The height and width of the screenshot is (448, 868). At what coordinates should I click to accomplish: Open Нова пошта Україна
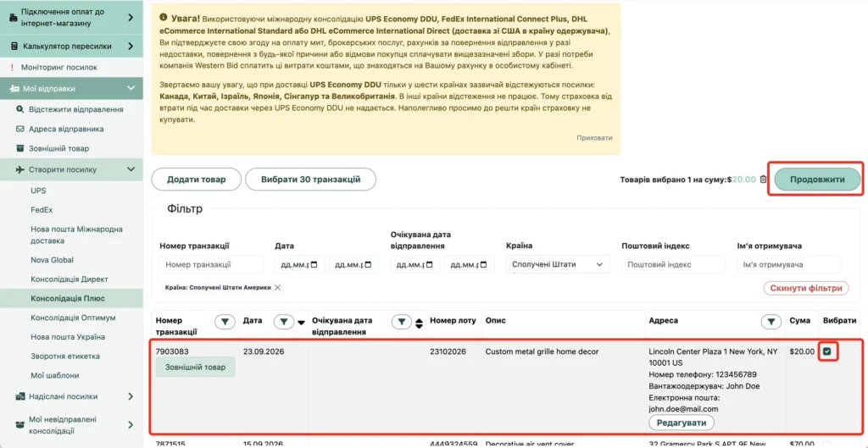(68, 337)
